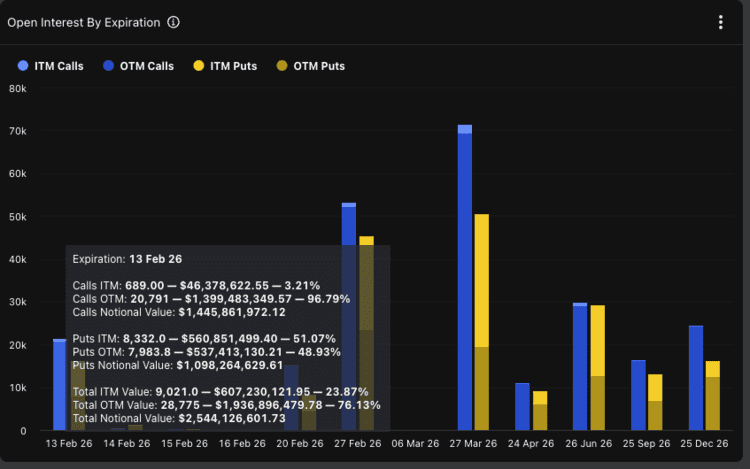
Task: Click the 27 Mar 26 puts bar
Action: pos(482,320)
